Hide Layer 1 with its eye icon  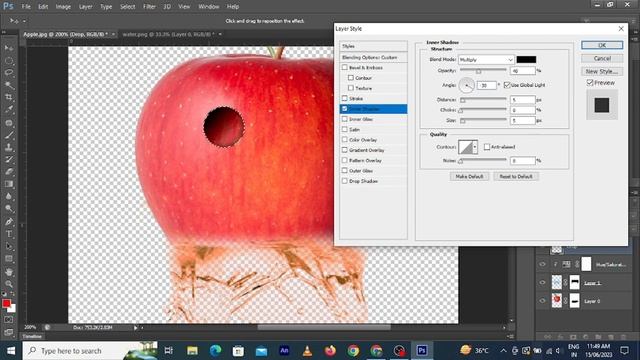pos(542,282)
